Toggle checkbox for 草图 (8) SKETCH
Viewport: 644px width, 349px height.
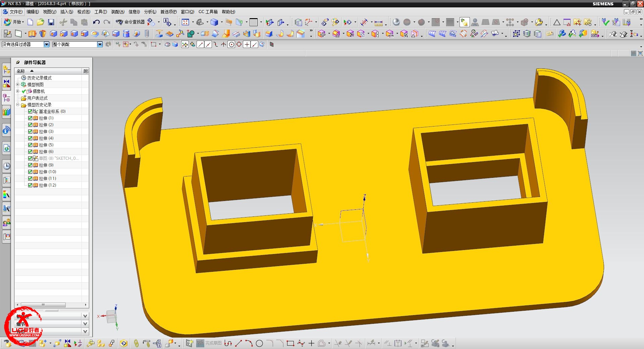tap(30, 158)
